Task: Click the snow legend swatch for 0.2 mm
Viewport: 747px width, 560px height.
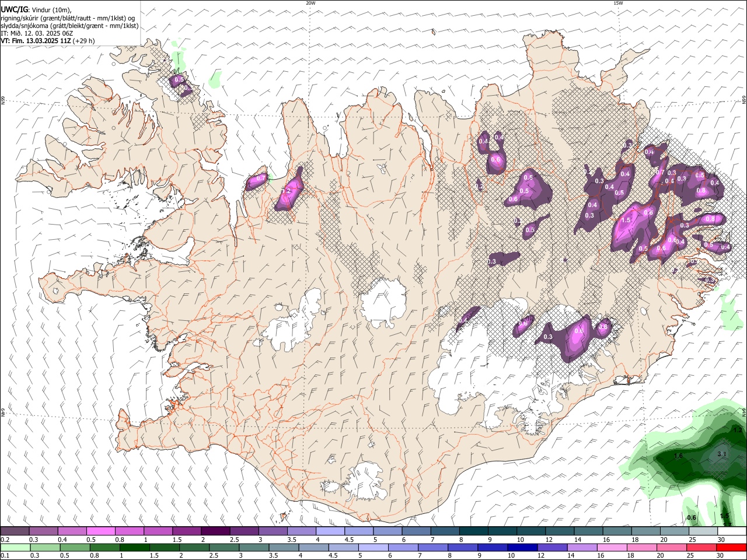Action: (15, 531)
